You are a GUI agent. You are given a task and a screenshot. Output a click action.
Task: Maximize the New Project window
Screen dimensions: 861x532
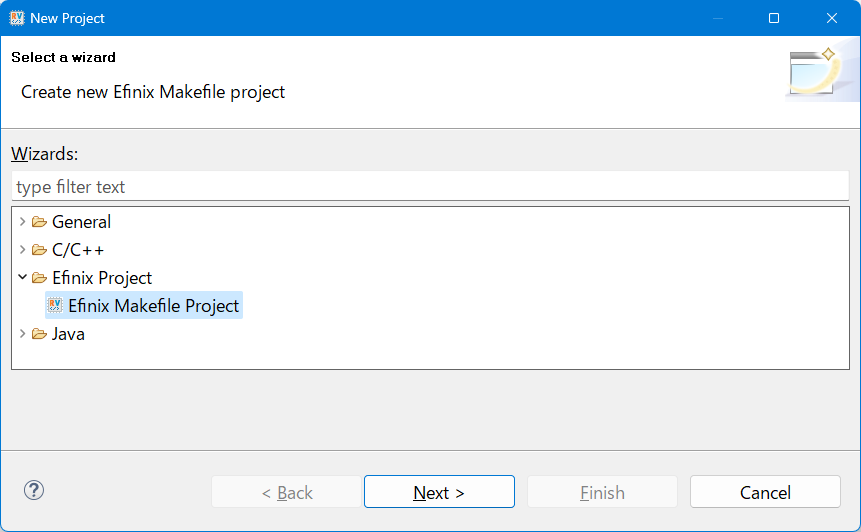click(774, 18)
